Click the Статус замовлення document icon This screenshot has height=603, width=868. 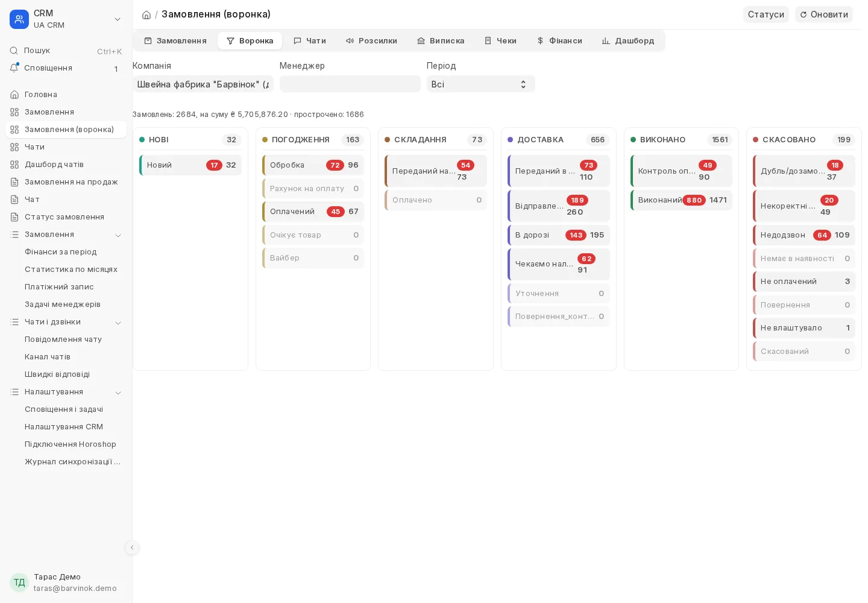14,217
